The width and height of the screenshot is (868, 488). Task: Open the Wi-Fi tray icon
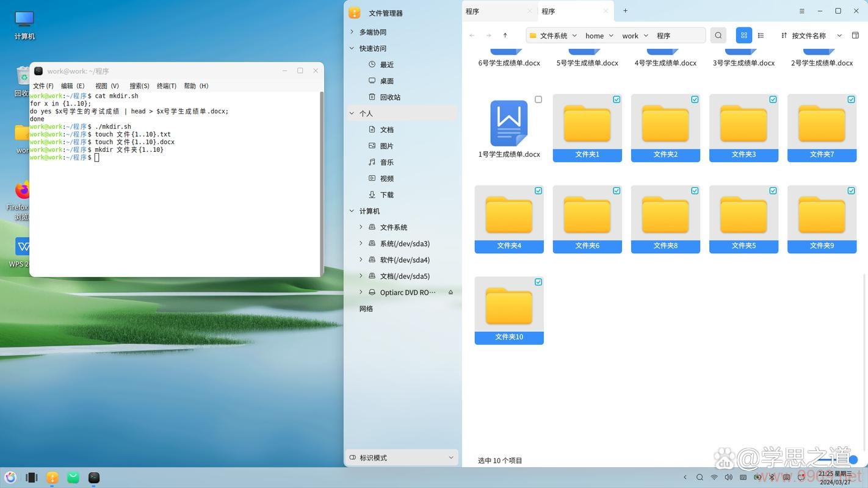pos(714,477)
